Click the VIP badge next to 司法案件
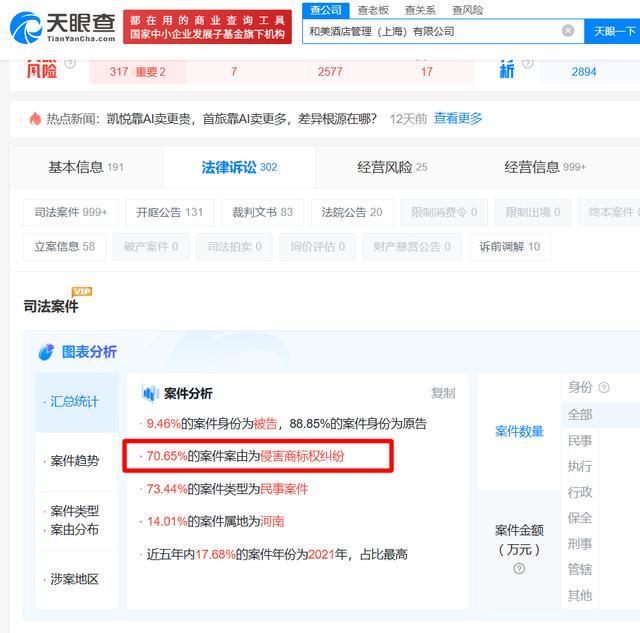Screen dimensions: 640x633 pos(82,291)
